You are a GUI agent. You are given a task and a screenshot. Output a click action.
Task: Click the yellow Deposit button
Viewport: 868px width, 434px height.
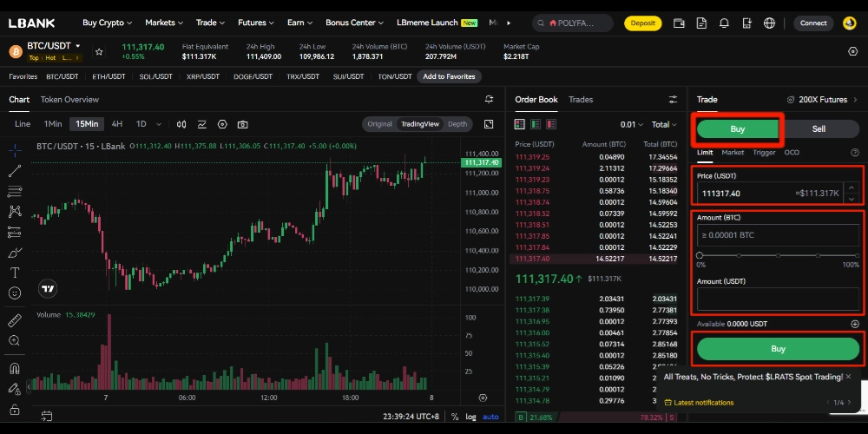click(643, 23)
